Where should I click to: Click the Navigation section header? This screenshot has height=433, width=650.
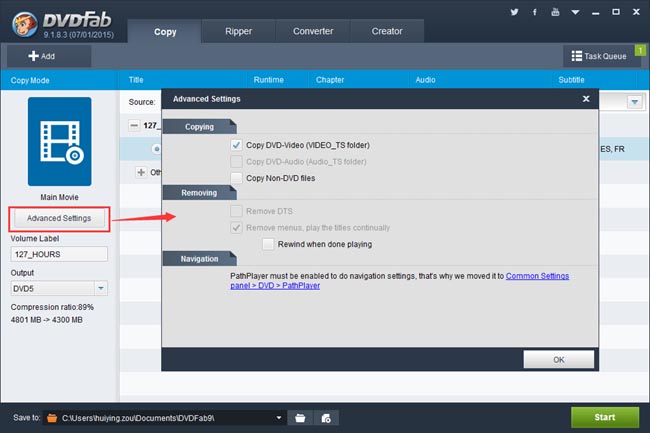(x=199, y=259)
